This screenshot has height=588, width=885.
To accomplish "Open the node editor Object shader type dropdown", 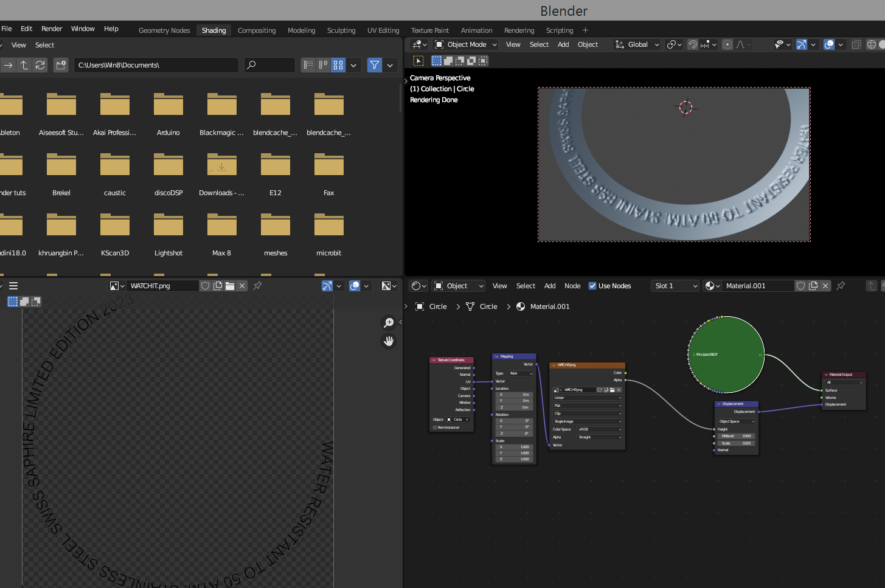I will pyautogui.click(x=459, y=286).
